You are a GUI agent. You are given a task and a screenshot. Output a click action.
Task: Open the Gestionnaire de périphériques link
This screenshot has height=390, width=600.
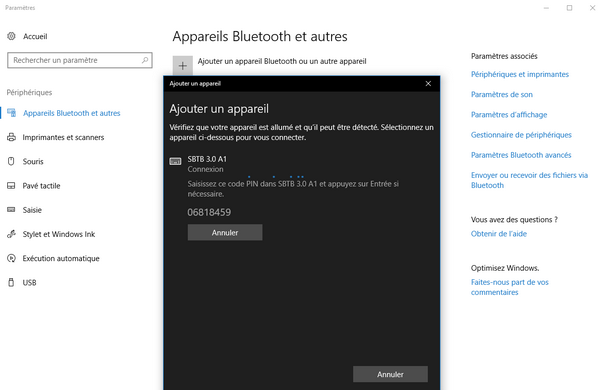pos(521,135)
